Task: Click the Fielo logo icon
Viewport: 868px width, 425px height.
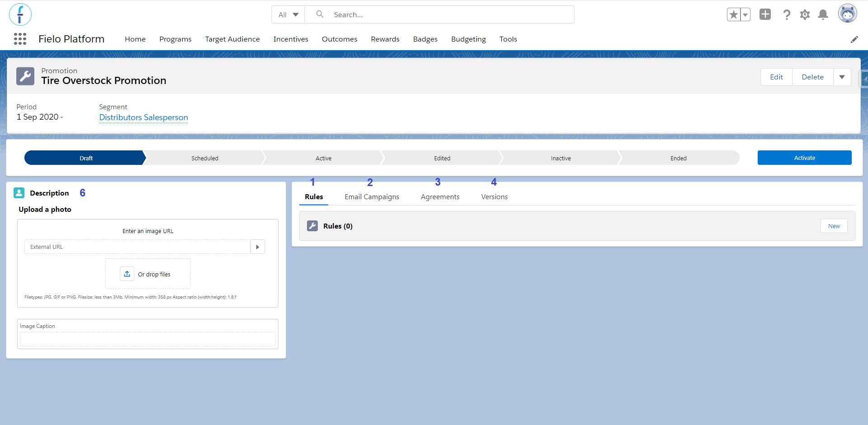Action: click(x=20, y=14)
